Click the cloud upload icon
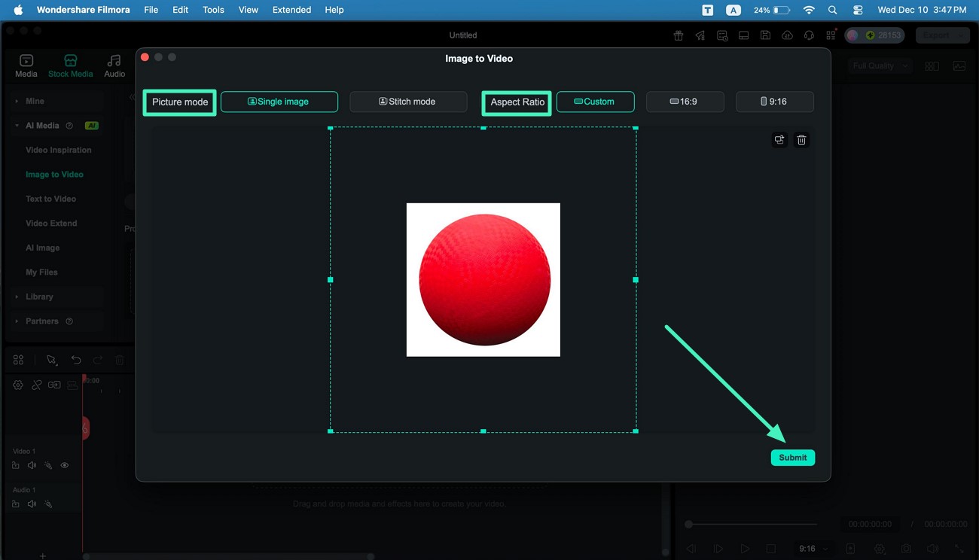 pyautogui.click(x=787, y=35)
